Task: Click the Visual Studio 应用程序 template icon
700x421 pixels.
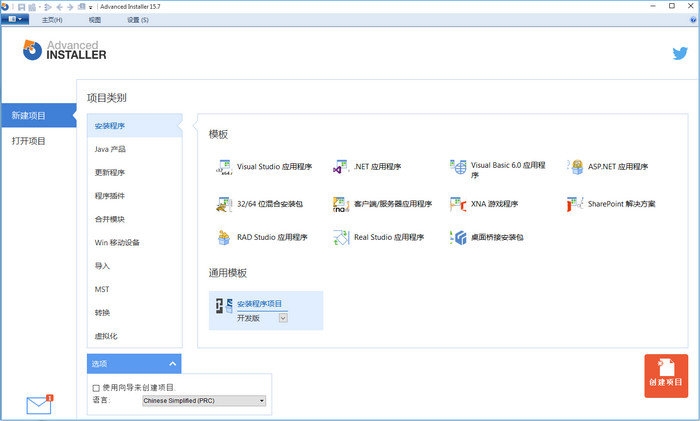Action: (x=224, y=167)
